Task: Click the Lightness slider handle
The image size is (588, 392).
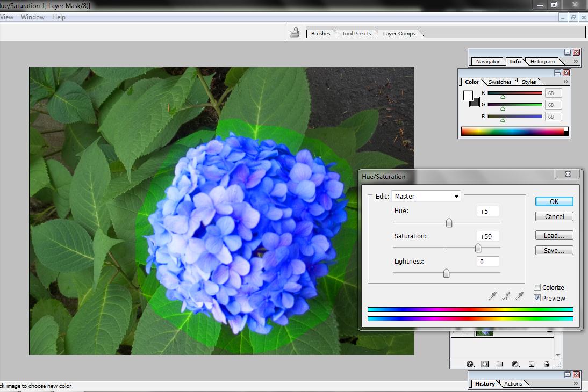Action: pos(446,273)
